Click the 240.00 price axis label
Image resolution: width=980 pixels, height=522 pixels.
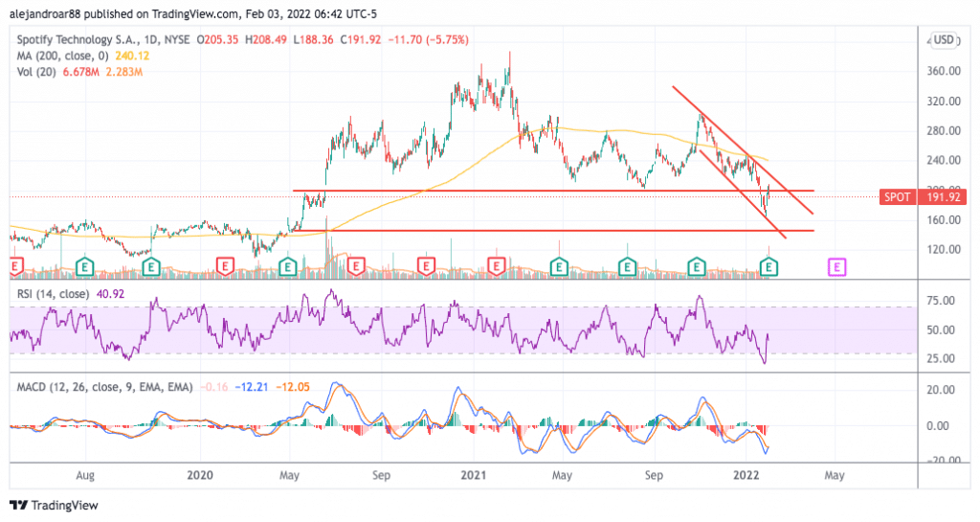coord(943,160)
